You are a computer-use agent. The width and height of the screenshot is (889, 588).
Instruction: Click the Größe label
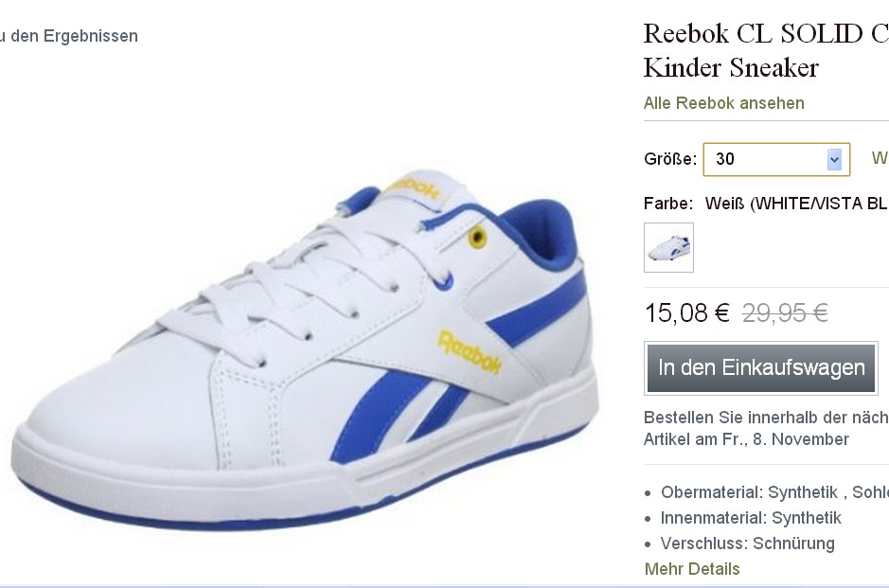(669, 159)
